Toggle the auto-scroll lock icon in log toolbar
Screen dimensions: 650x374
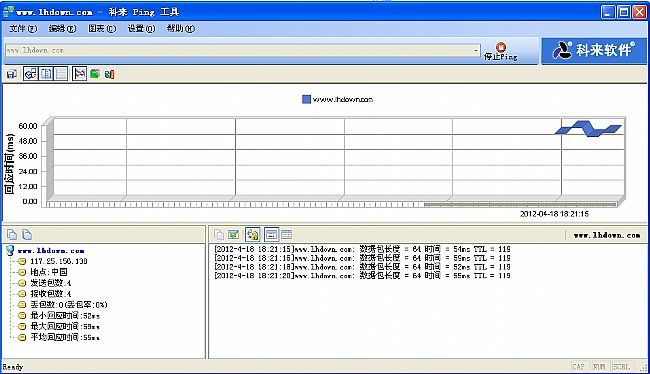pyautogui.click(x=252, y=235)
